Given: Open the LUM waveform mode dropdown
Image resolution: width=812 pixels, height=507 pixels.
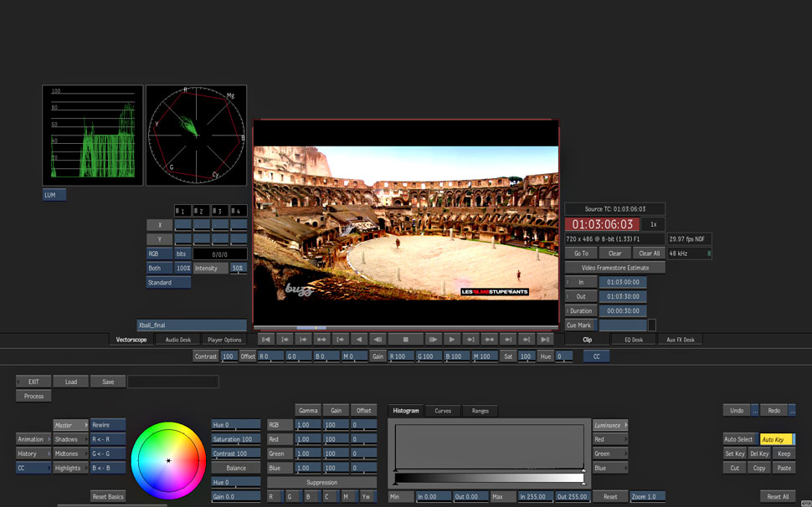Looking at the screenshot, I should [54, 195].
